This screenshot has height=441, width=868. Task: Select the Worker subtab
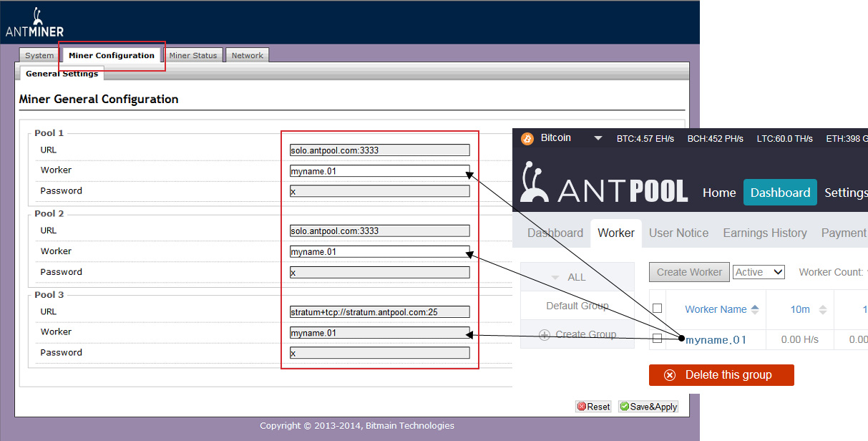[x=616, y=233]
